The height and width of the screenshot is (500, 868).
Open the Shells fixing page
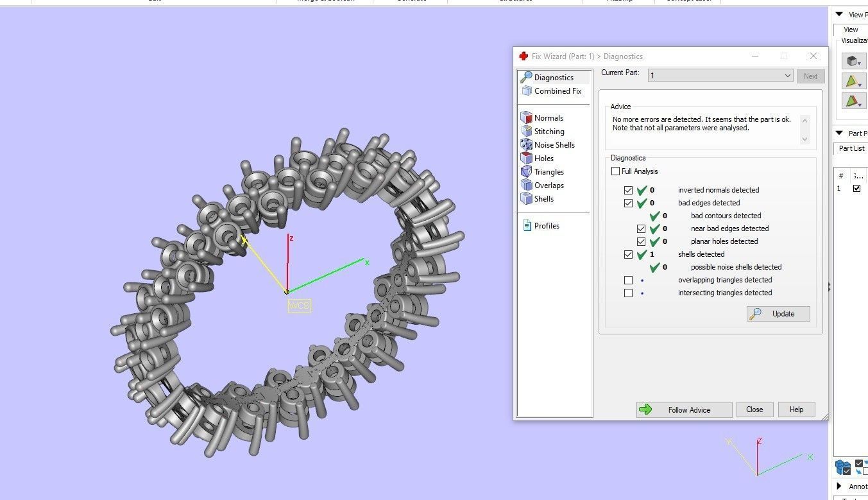click(x=543, y=199)
